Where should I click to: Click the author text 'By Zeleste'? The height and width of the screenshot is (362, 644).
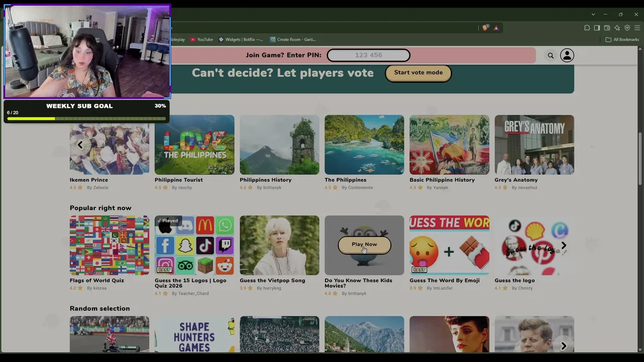(98, 188)
